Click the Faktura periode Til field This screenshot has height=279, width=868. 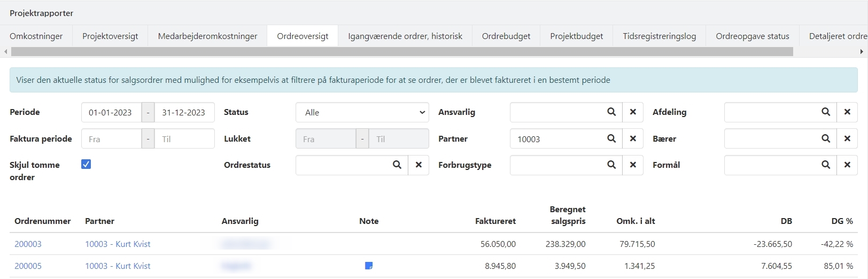(184, 139)
